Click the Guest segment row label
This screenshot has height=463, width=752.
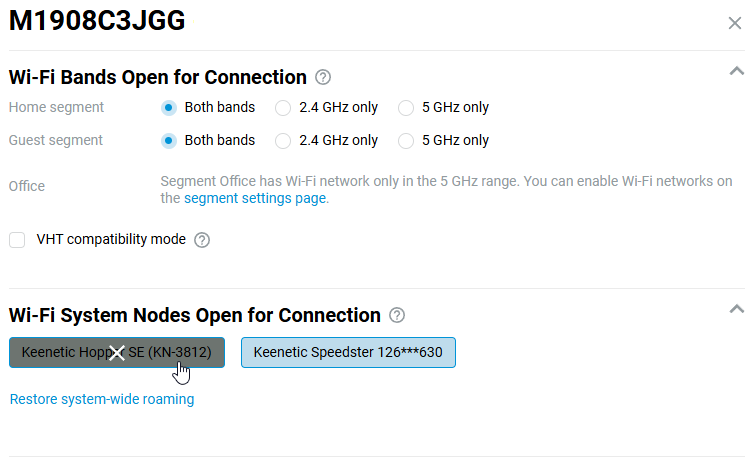[x=56, y=140]
